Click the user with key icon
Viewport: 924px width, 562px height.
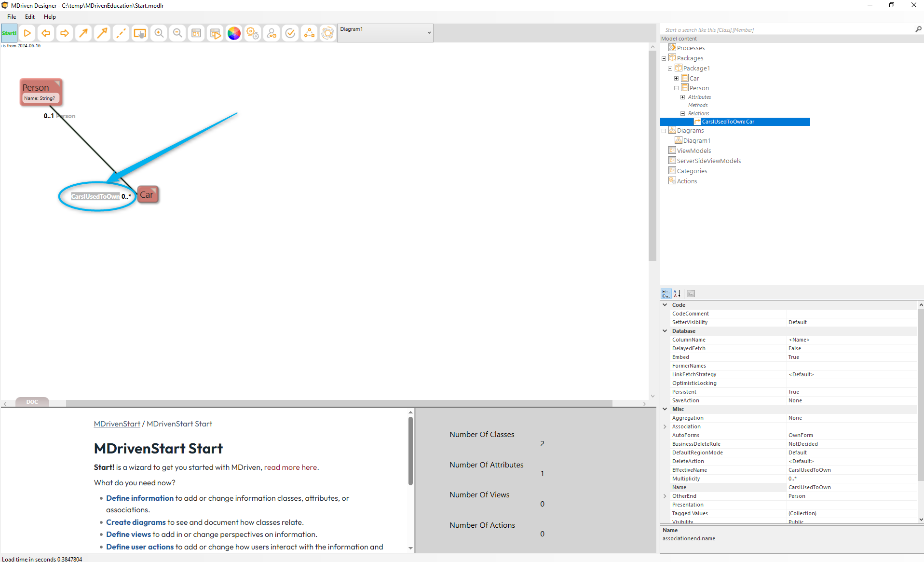point(272,33)
